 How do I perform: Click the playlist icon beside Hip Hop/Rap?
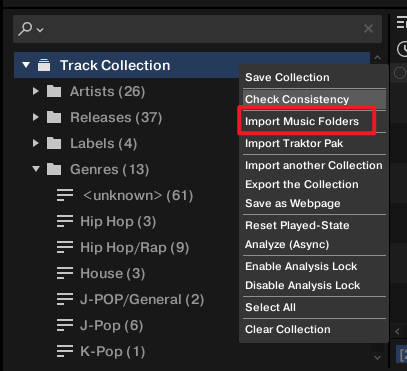65,247
